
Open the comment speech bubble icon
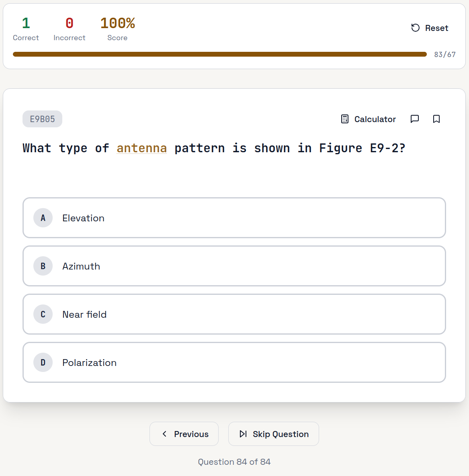coord(414,119)
